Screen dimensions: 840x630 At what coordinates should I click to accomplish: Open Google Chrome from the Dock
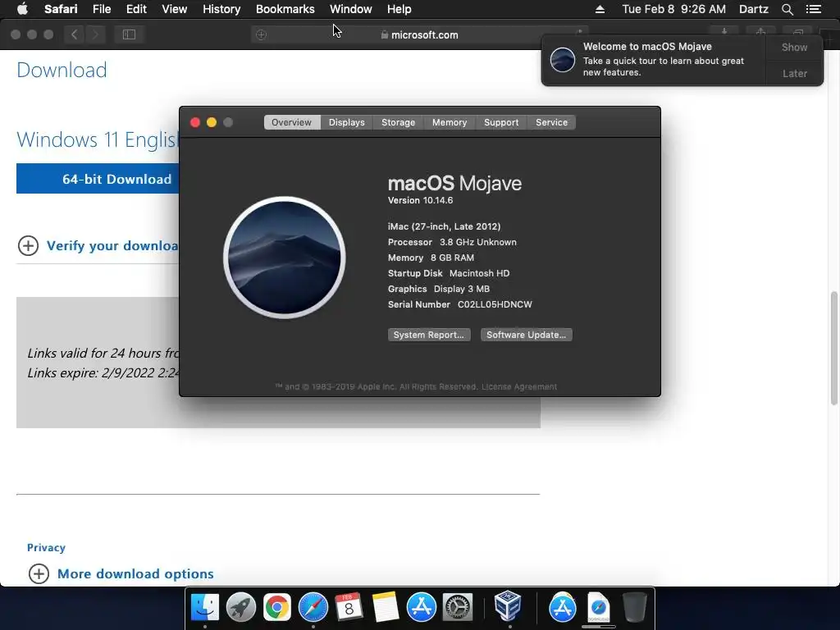pos(277,607)
